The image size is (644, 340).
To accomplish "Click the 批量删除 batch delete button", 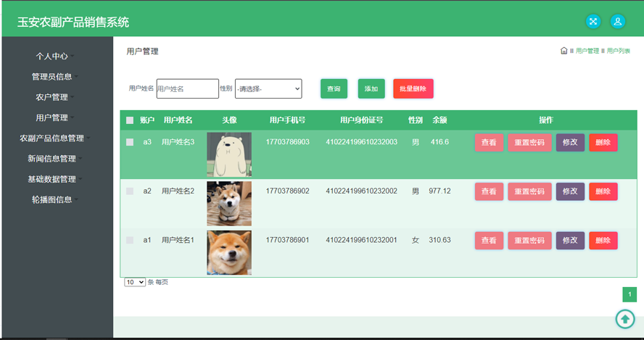I will click(x=413, y=88).
